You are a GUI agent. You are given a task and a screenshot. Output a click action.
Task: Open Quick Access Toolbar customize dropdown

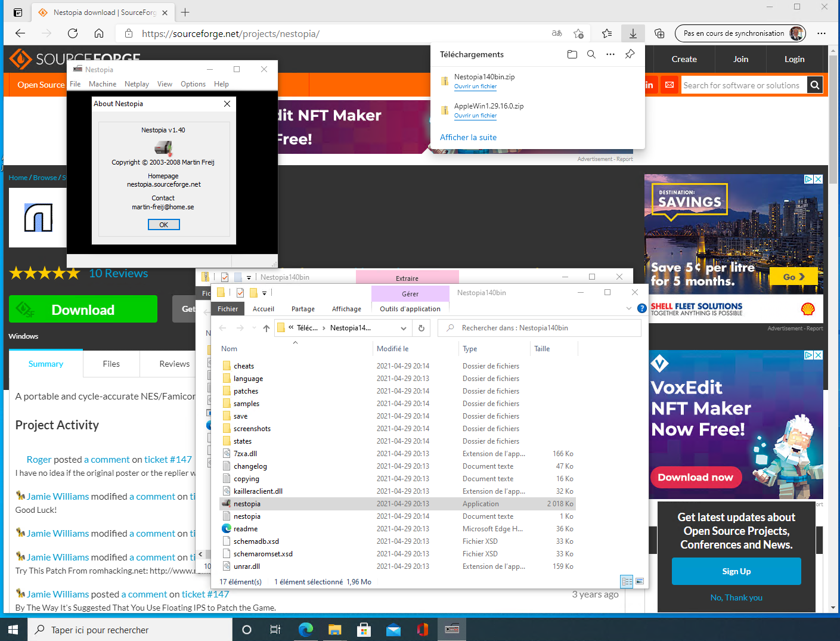(x=264, y=293)
